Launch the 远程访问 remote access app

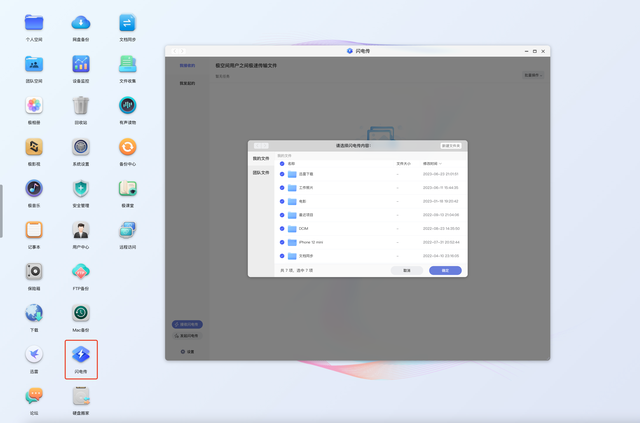127,230
